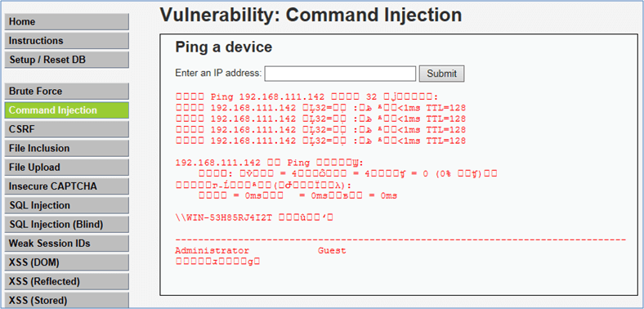644x309 pixels.
Task: Go to XSS (Stored) page
Action: coord(66,300)
